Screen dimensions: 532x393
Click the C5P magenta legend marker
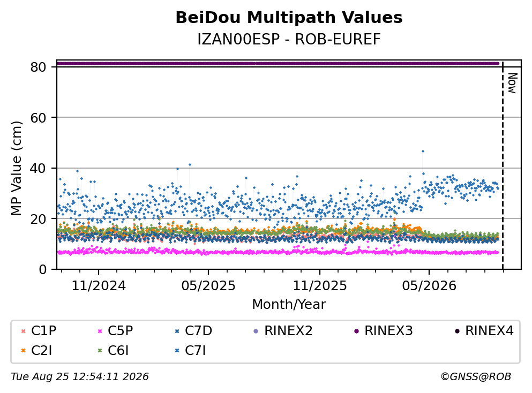(100, 331)
